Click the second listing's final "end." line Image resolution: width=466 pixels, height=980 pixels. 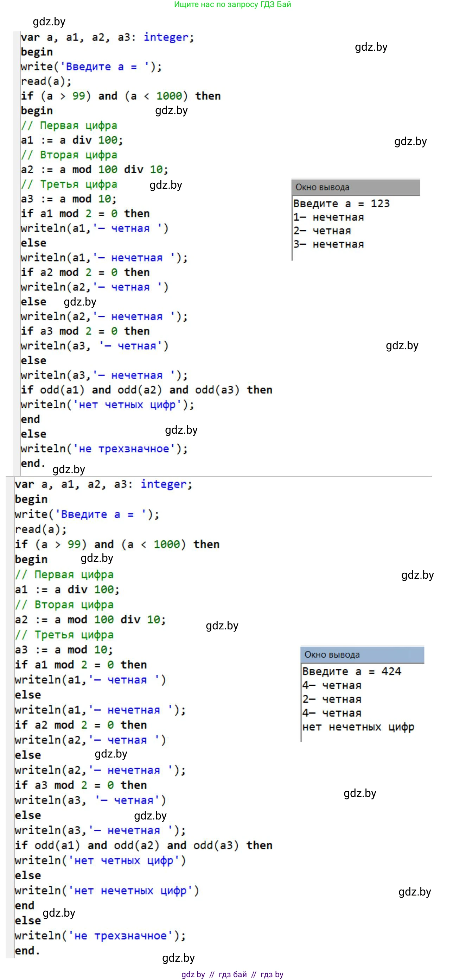pos(27,950)
